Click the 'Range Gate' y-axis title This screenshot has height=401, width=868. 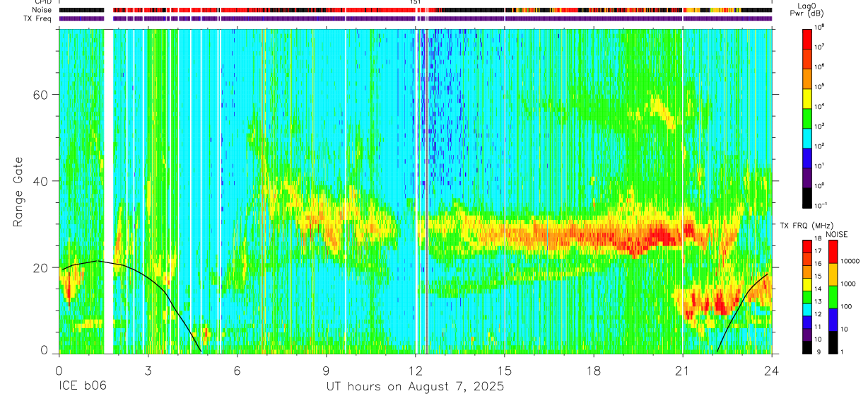pos(18,191)
